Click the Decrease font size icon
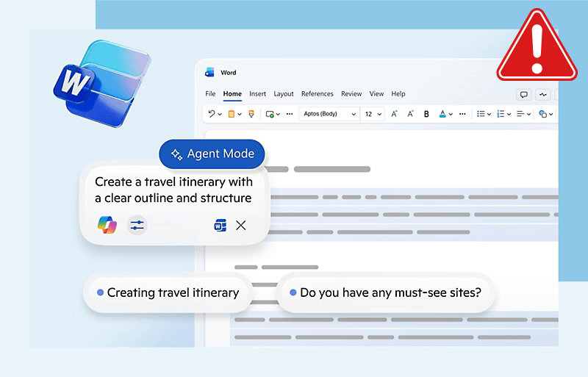 point(410,114)
